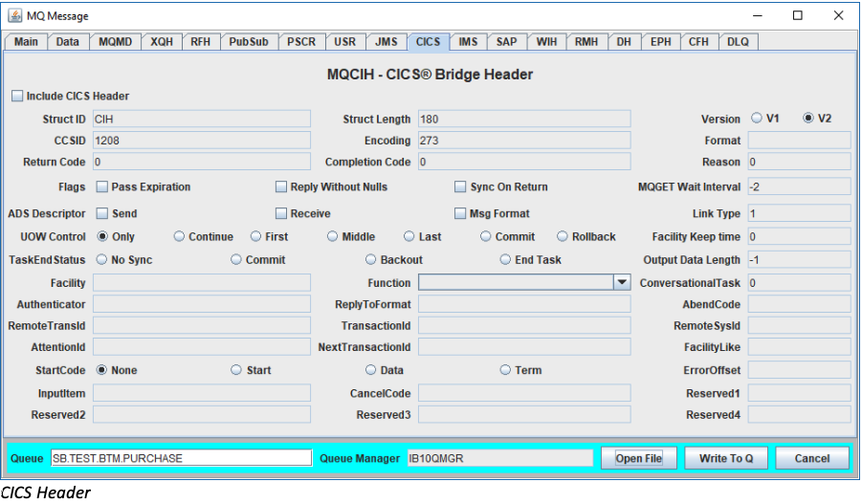Select UOW Control Rollback radio
Viewport: 862px width, 504px height.
point(563,236)
